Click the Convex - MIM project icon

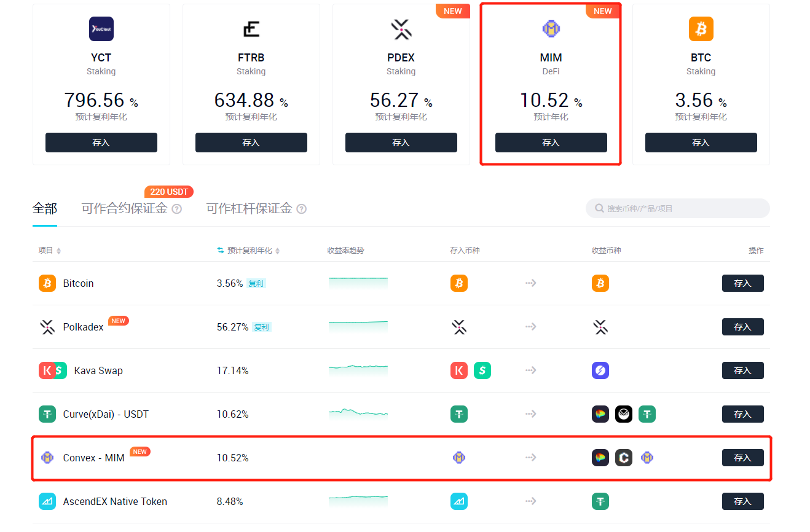[x=47, y=458]
